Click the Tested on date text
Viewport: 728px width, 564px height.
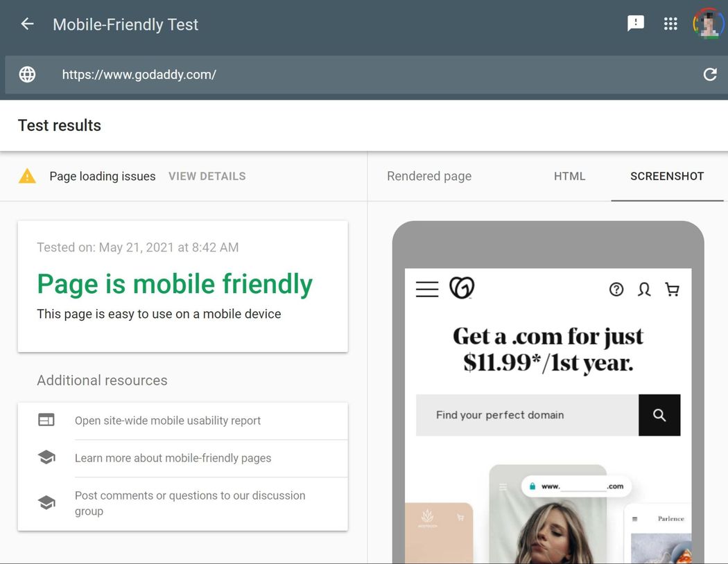pos(138,247)
